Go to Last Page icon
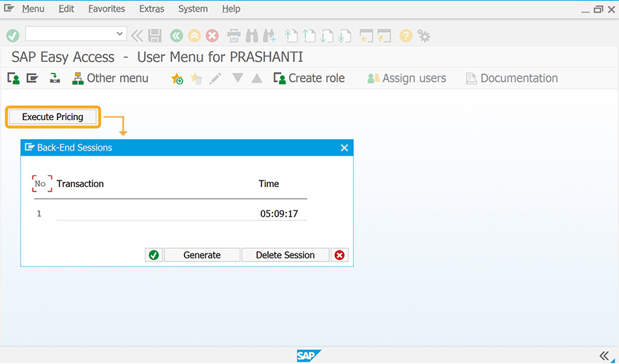 click(x=344, y=36)
